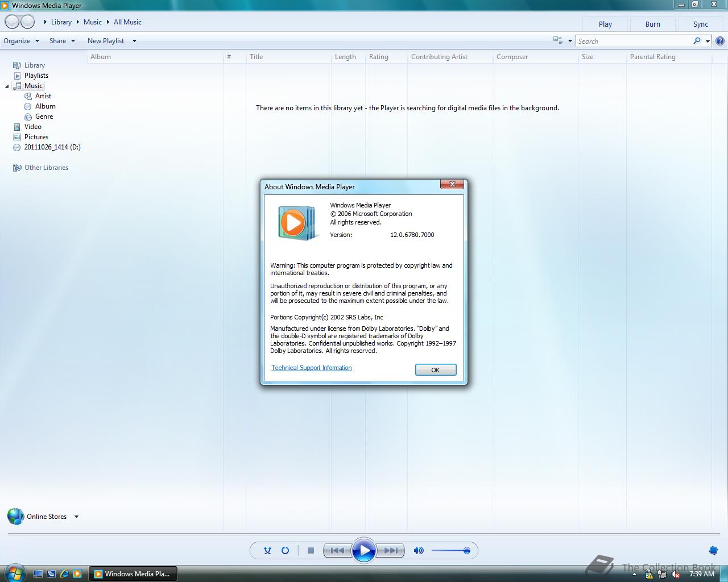The height and width of the screenshot is (582, 728).
Task: Select Library in the navigation tree
Action: click(35, 65)
